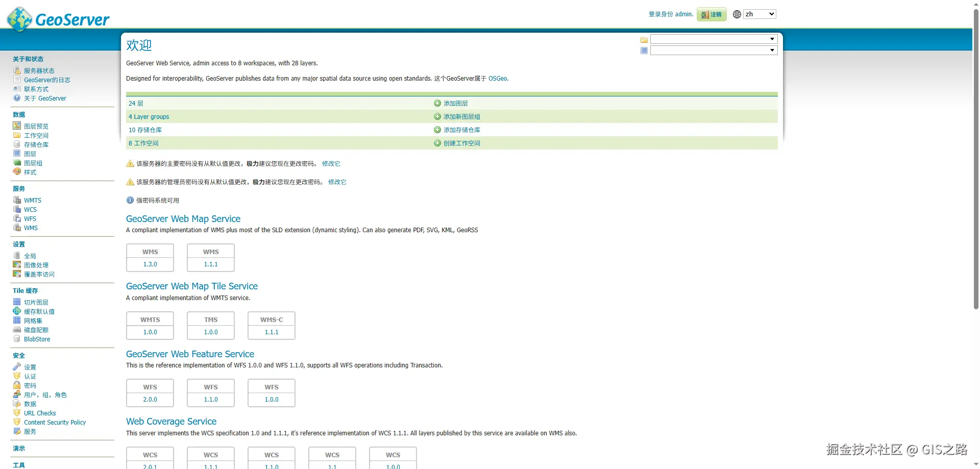Click the 登录身份 admin. text
Image resolution: width=980 pixels, height=469 pixels.
[671, 14]
